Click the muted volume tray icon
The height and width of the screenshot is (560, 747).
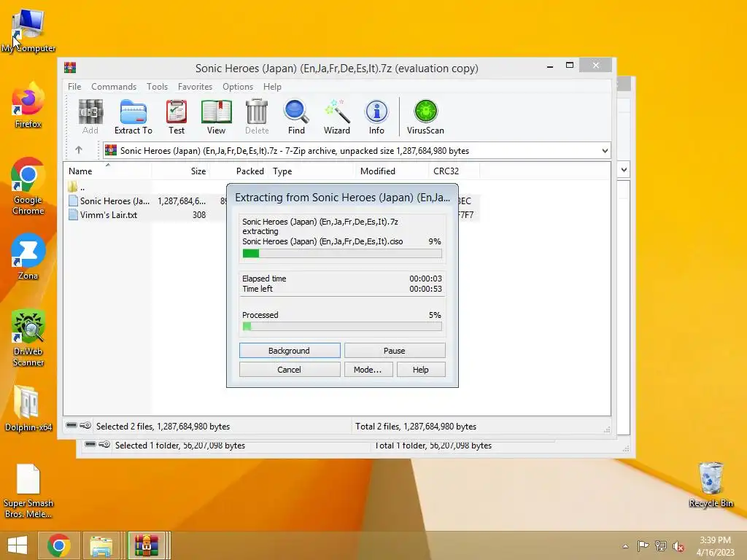[x=678, y=546]
